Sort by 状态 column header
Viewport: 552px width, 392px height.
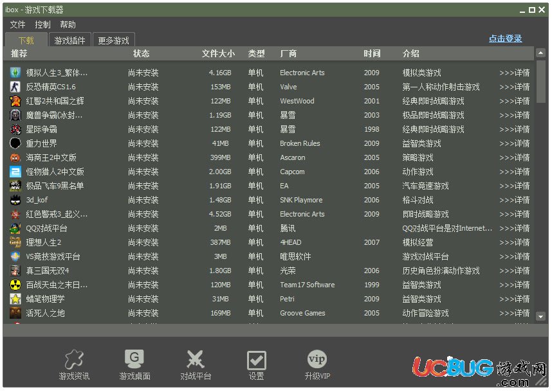tap(141, 53)
